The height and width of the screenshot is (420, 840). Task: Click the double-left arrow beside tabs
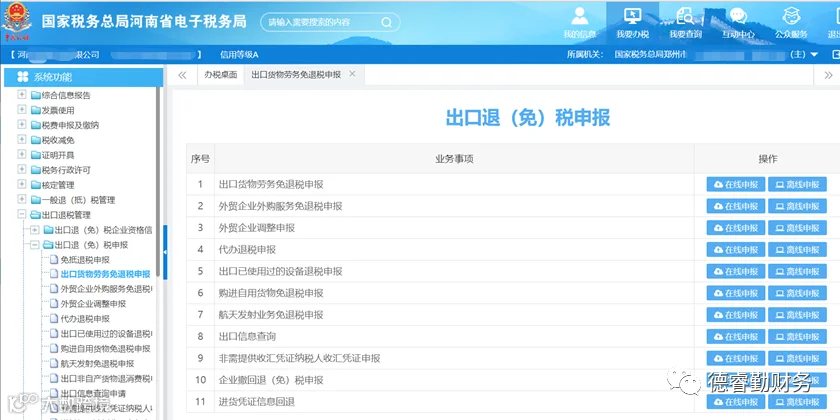(182, 75)
